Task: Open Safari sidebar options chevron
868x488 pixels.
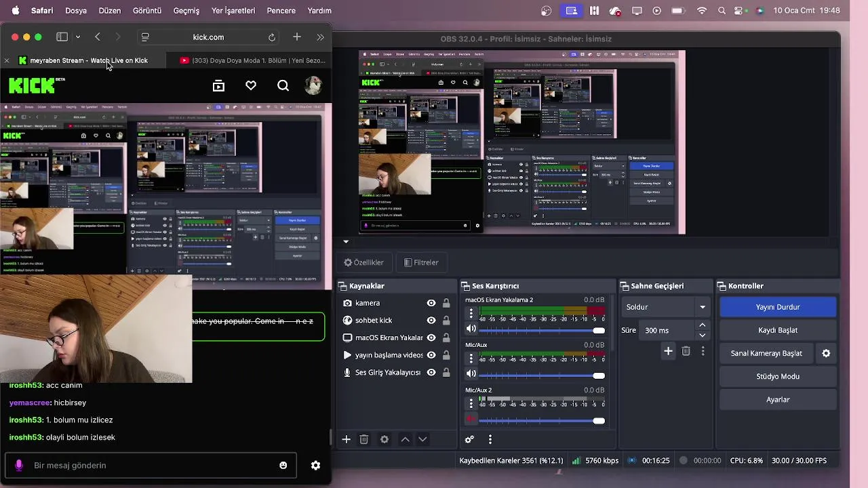Action: [78, 37]
